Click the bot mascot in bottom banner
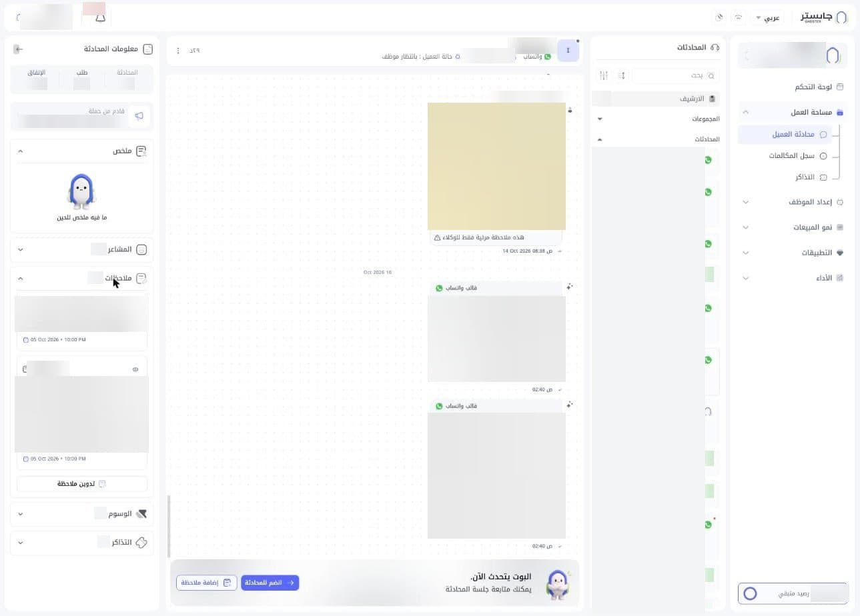This screenshot has width=860, height=616. (558, 584)
